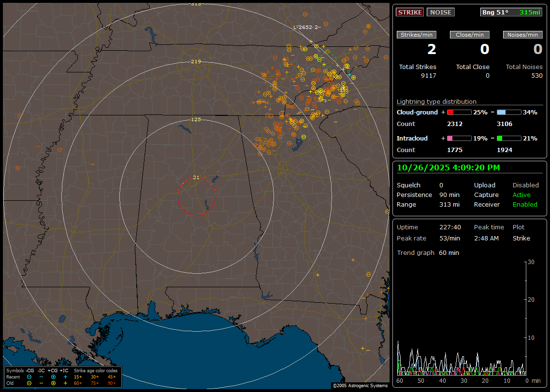Click the 90+ strike age color code
The image size is (550, 392).
click(x=111, y=383)
